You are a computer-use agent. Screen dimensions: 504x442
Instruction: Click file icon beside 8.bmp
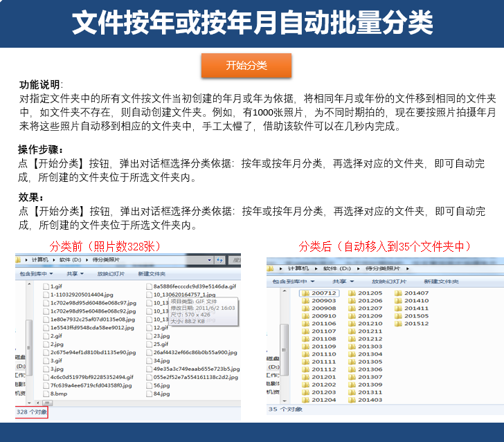tap(46, 394)
